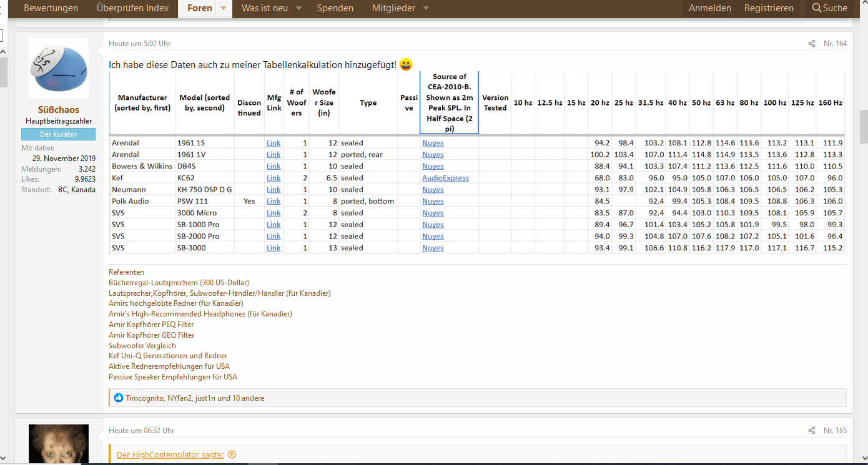Open the AudioExpress source link for Kef KC62
This screenshot has height=465, width=868.
tap(445, 178)
